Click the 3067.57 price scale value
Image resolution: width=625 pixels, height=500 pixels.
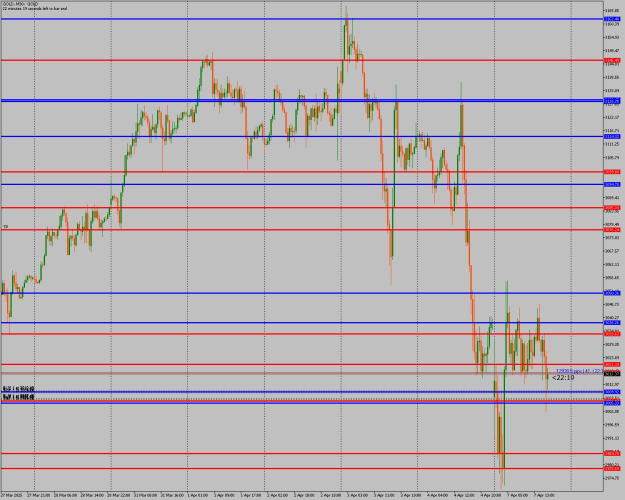(x=612, y=251)
